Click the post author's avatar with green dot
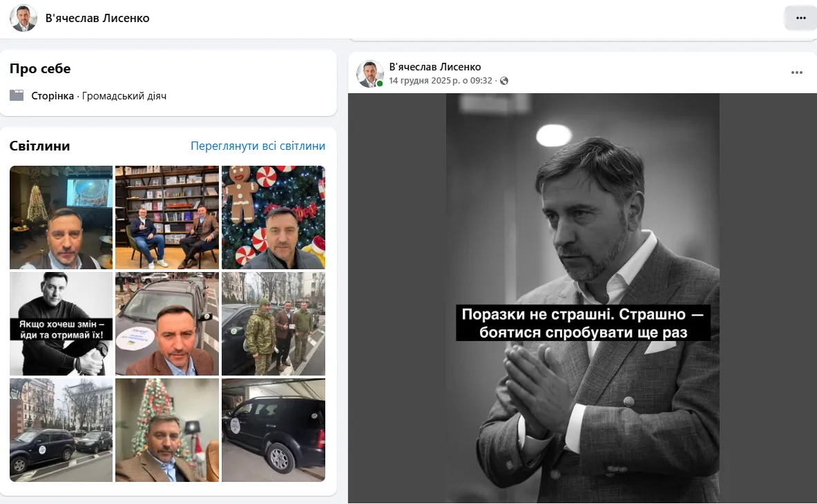The height and width of the screenshot is (504, 817). click(x=369, y=74)
